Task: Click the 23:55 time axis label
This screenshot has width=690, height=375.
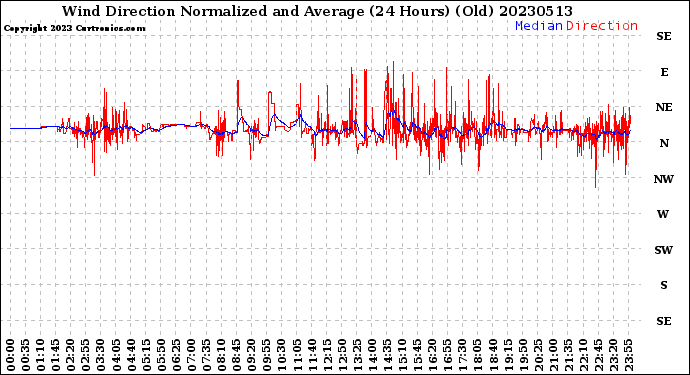Action: point(628,355)
